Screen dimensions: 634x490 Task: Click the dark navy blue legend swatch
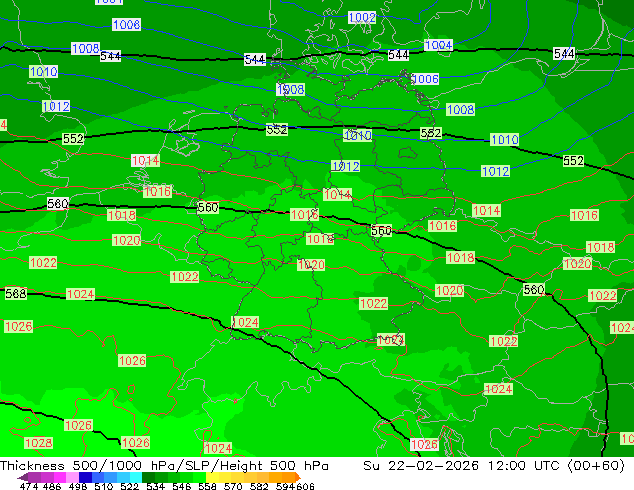85,477
